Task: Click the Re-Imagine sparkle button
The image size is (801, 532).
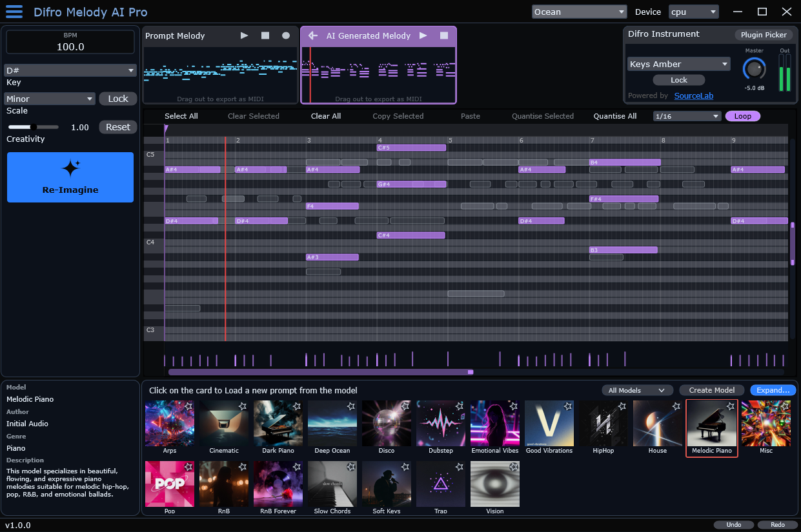Action: point(70,177)
